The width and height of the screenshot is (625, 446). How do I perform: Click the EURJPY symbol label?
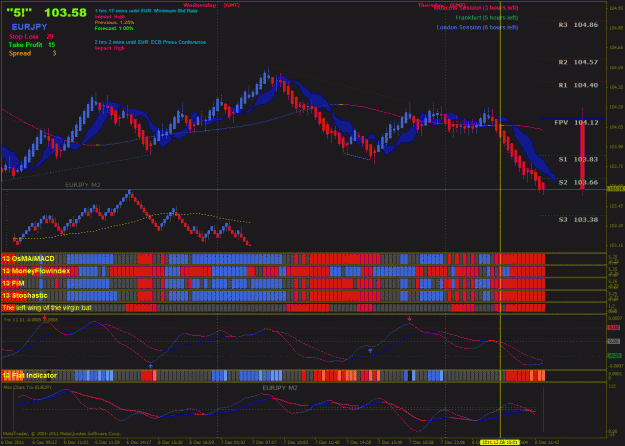click(29, 27)
